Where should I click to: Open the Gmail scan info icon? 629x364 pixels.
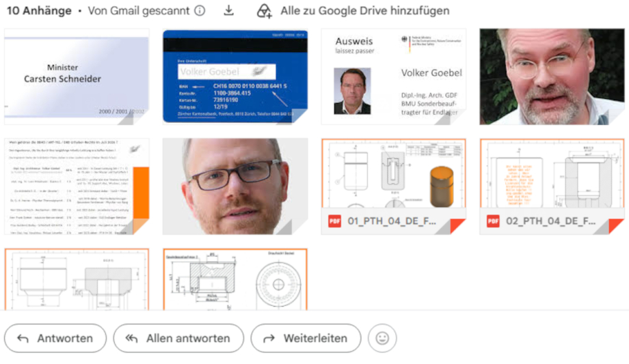coord(200,10)
